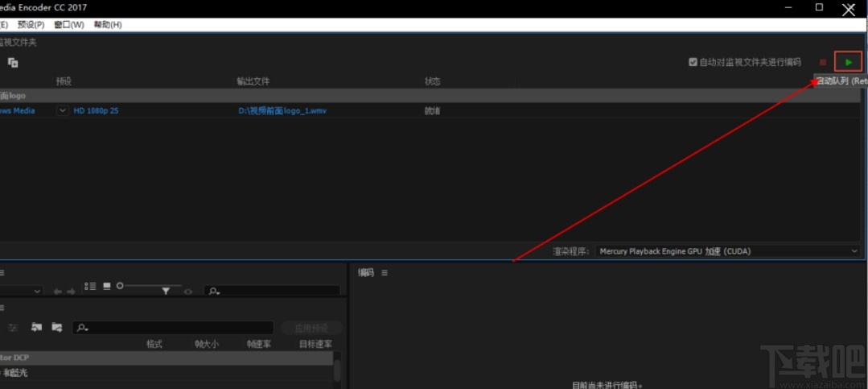
Task: Click the file type filter funnel icon
Action: (166, 292)
